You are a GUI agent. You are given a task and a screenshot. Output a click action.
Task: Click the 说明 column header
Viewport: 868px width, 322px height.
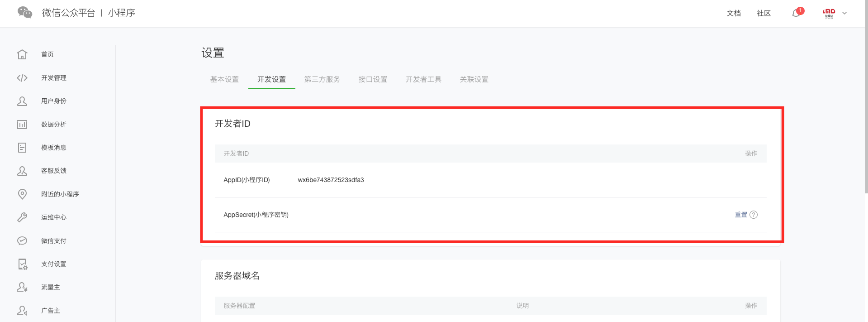pos(522,306)
